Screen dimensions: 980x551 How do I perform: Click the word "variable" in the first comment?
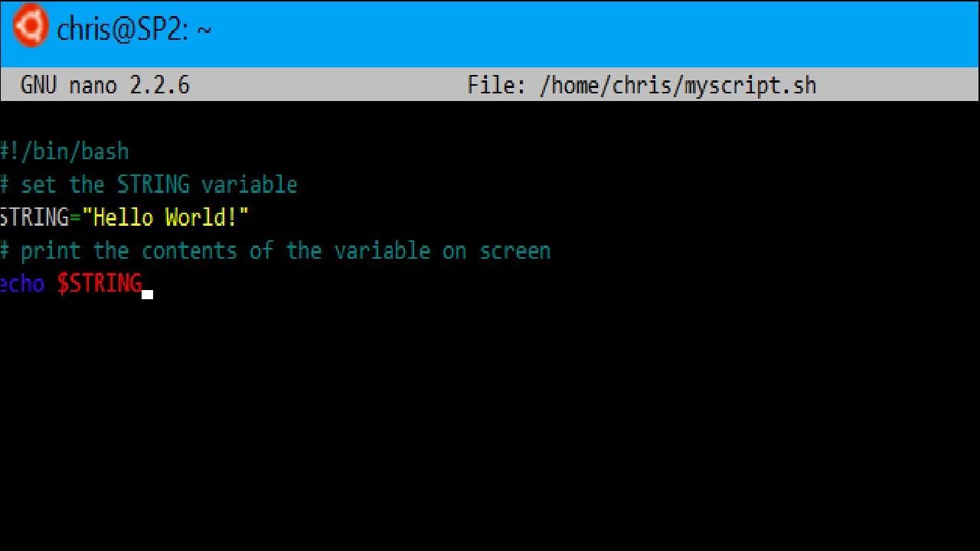click(249, 184)
